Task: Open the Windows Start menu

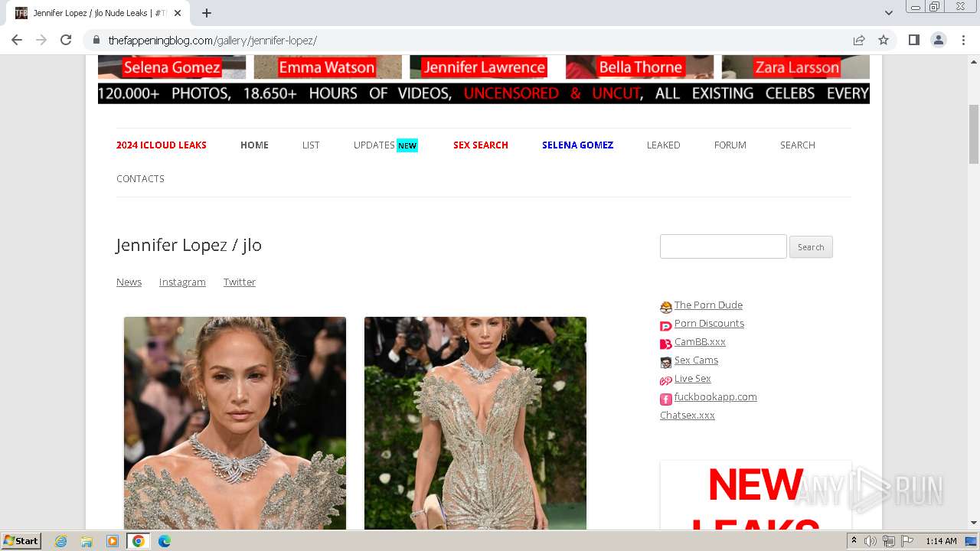Action: click(21, 541)
